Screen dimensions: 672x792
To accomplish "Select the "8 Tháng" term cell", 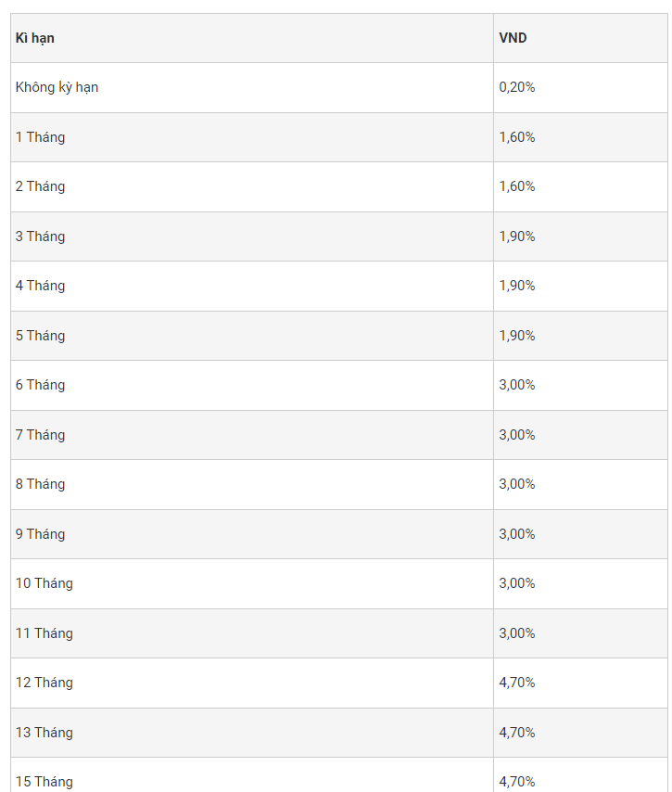I will [40, 484].
